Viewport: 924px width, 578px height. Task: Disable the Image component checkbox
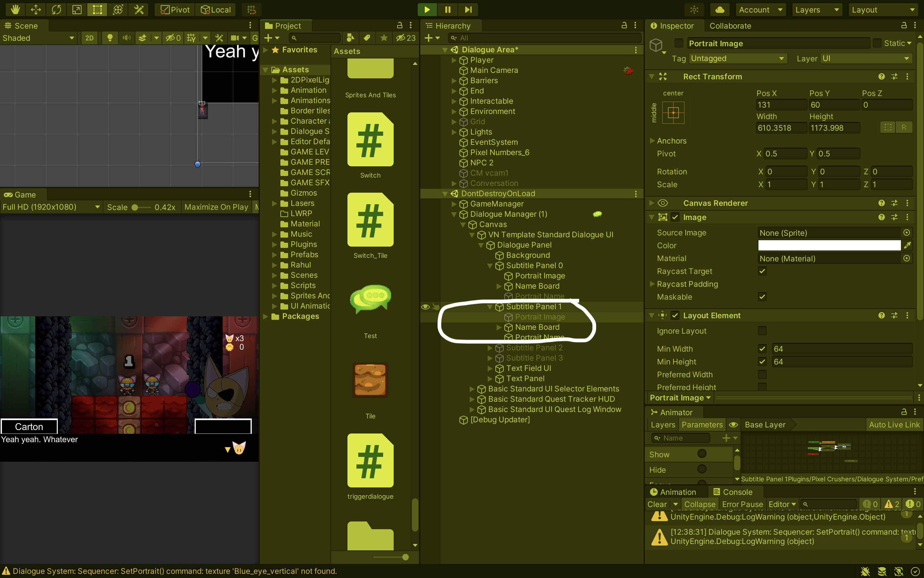(675, 217)
